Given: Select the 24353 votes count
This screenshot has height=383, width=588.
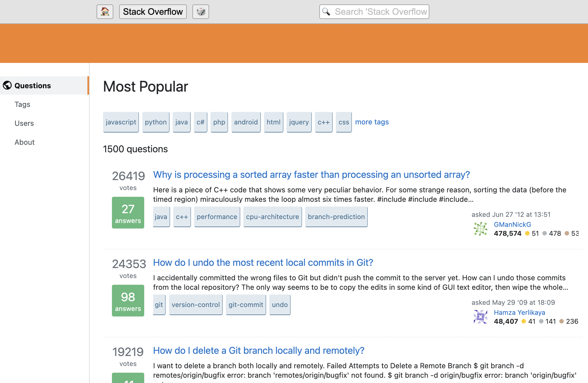Looking at the screenshot, I should coord(129,264).
